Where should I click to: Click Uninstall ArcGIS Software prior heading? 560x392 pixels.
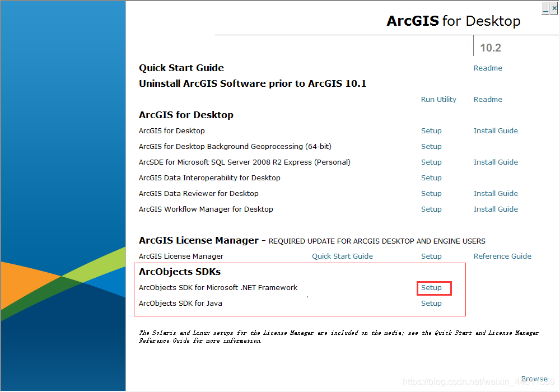tap(253, 83)
